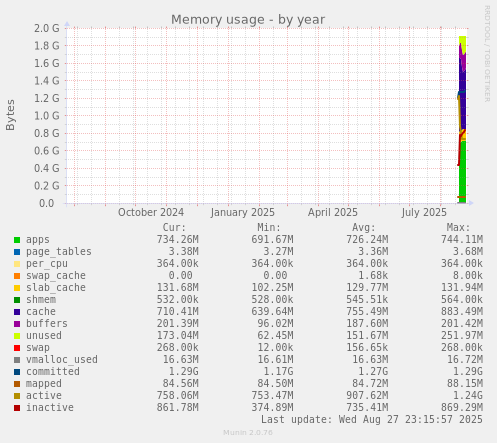Click the orange swap_cache legend swatch
The height and width of the screenshot is (443, 497).
pyautogui.click(x=17, y=276)
